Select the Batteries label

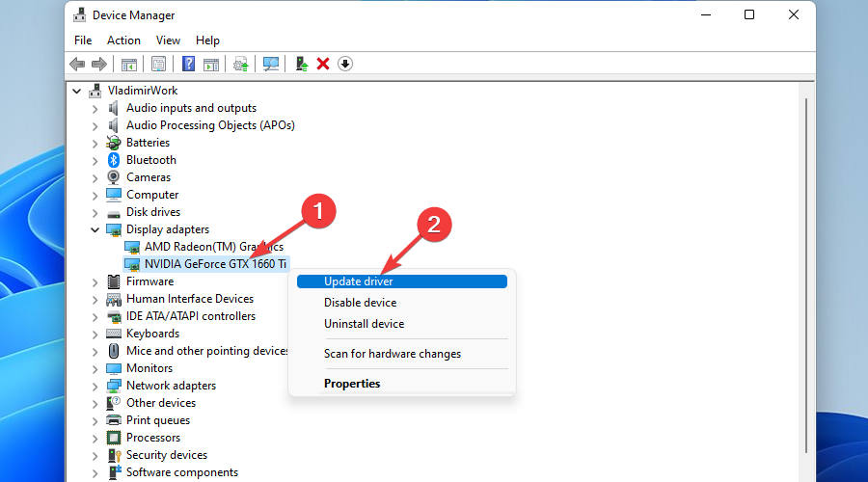point(148,143)
